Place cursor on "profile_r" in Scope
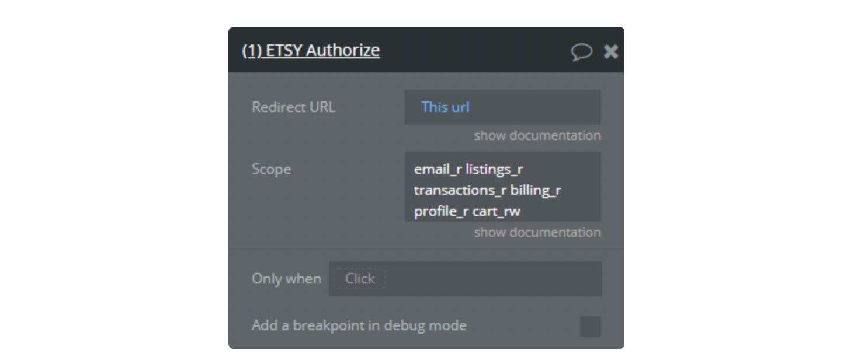 click(441, 211)
